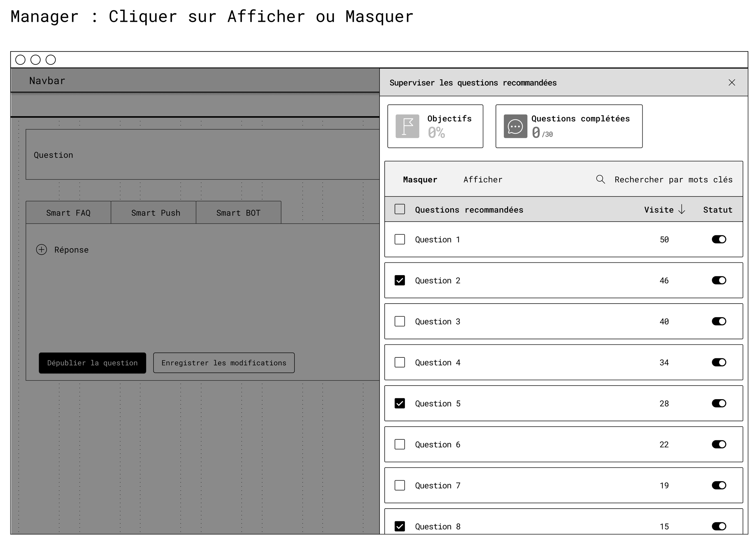Click the Questions complétées chat bubble icon
The width and height of the screenshot is (756, 544).
tap(515, 126)
